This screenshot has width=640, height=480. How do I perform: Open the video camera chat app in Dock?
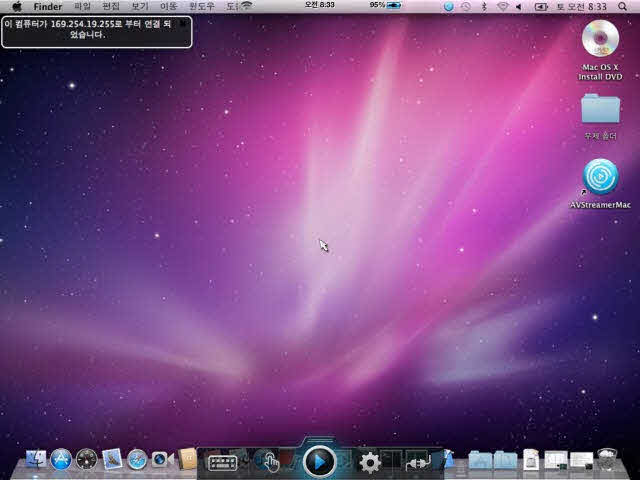pyautogui.click(x=162, y=460)
